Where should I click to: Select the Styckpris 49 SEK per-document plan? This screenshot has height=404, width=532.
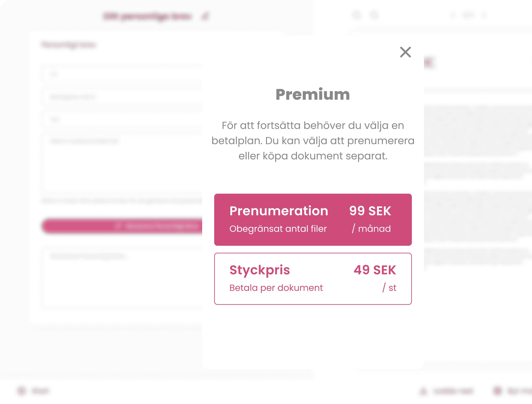313,279
